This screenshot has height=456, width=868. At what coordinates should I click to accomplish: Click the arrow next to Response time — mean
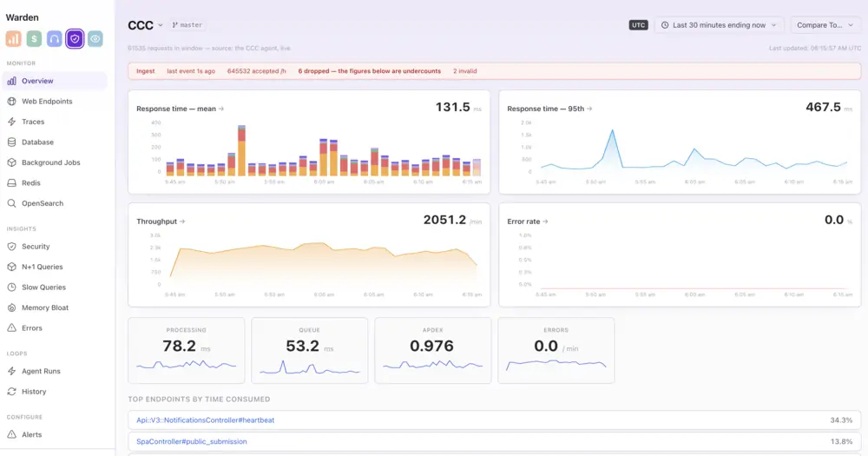coord(221,109)
